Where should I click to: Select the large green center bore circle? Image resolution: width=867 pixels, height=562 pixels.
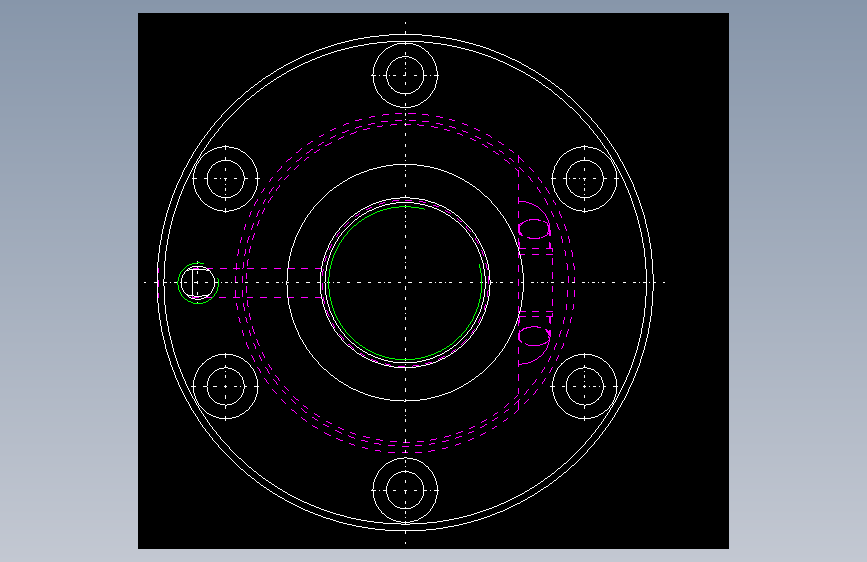click(x=405, y=283)
